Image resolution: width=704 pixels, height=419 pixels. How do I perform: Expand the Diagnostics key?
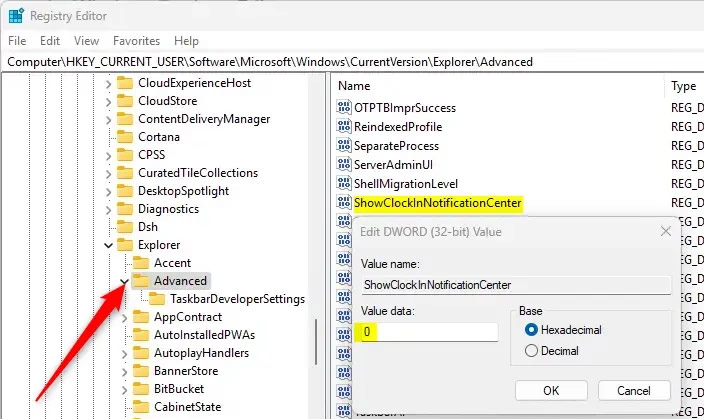108,209
